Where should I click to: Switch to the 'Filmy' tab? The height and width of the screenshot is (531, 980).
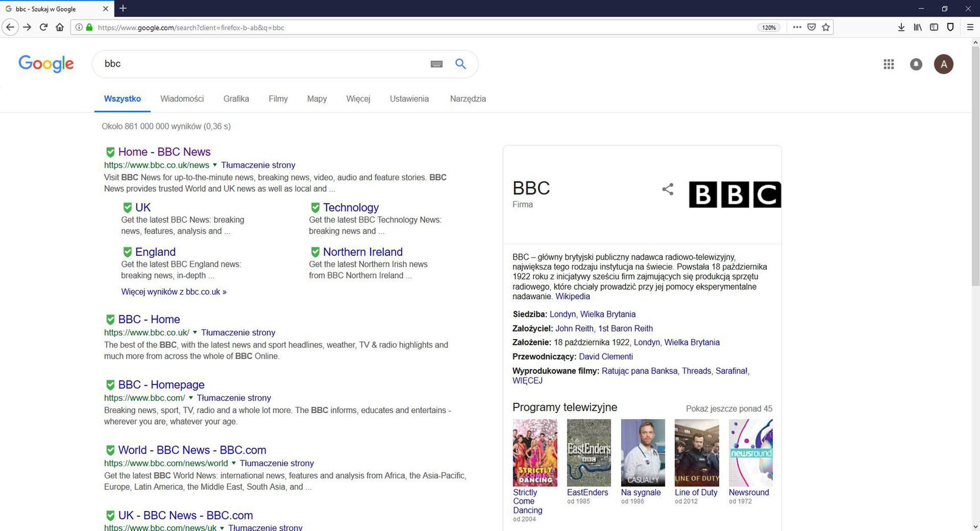point(278,99)
